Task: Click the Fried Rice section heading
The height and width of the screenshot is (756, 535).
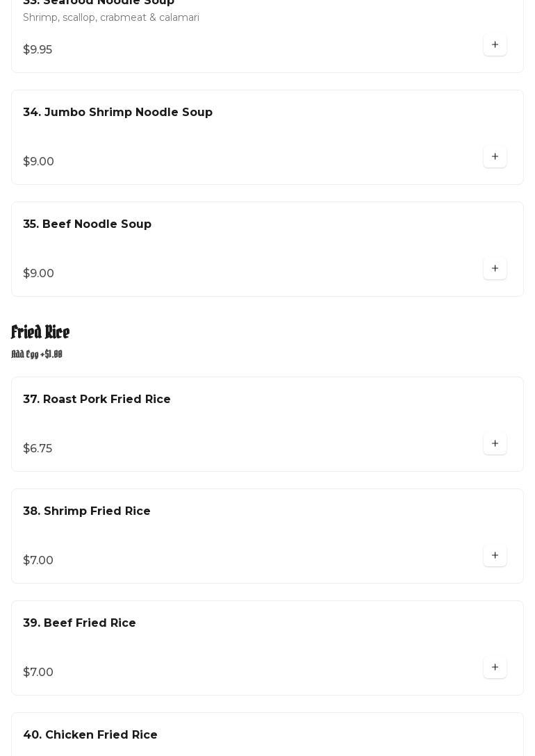Action: click(40, 332)
